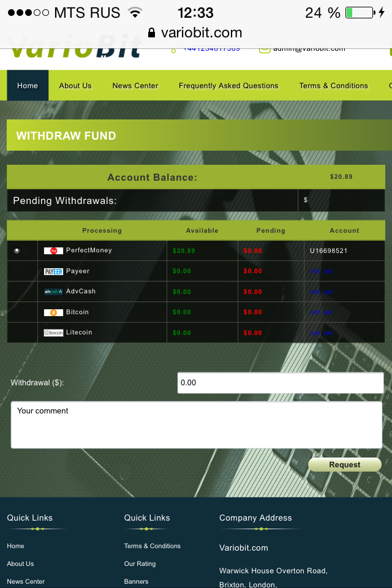Click the PerfectMoney logo icon

(53, 251)
